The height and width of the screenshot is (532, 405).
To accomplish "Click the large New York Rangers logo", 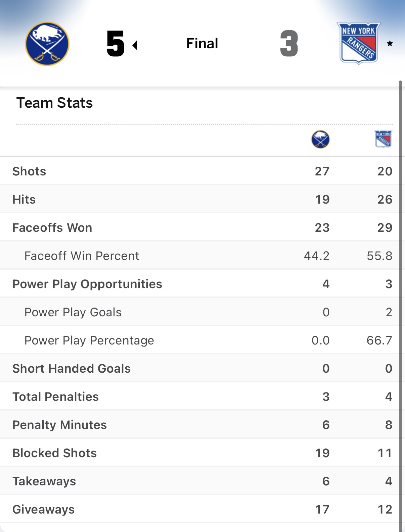I will [358, 43].
